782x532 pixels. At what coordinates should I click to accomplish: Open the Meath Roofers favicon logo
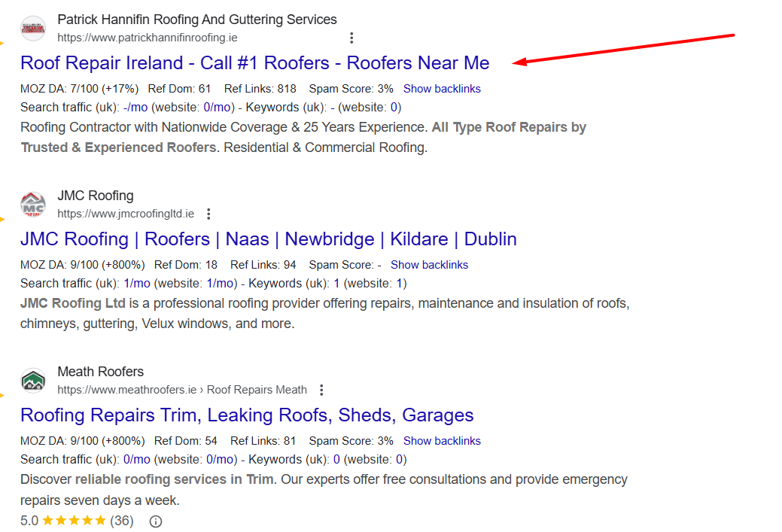click(x=33, y=381)
